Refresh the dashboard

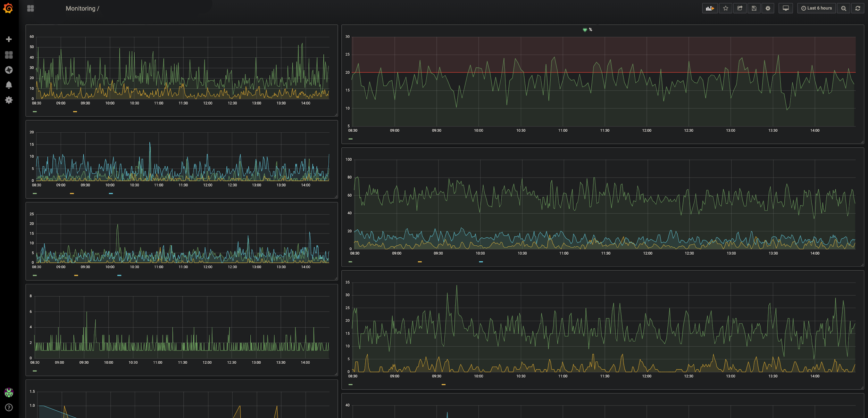pos(858,8)
